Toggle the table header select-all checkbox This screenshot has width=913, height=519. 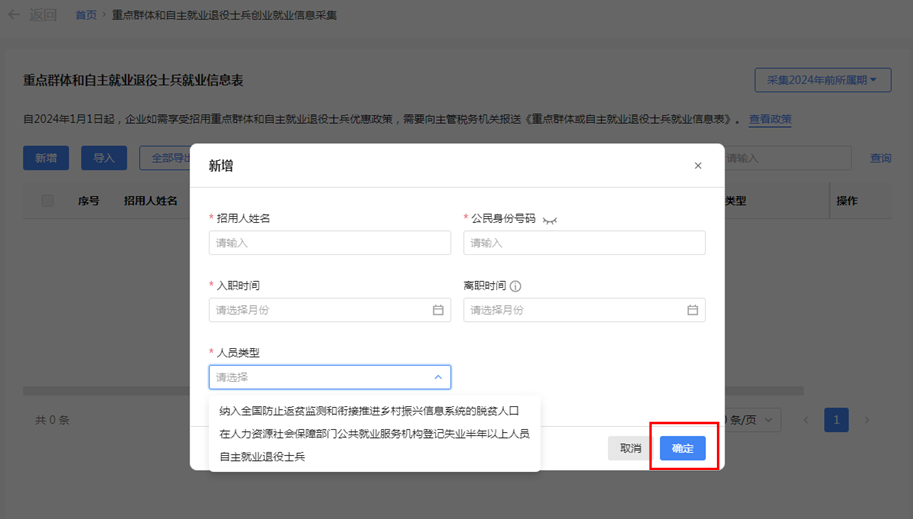48,201
